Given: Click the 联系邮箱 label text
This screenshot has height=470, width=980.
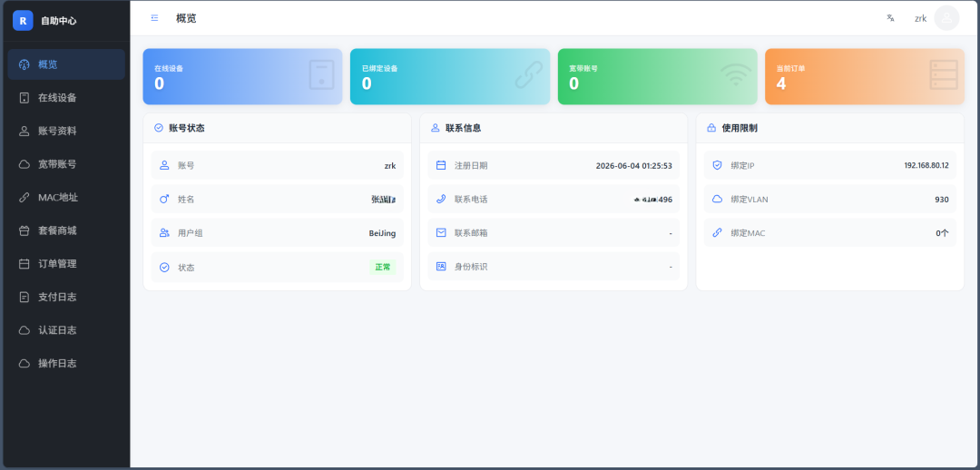Looking at the screenshot, I should coord(471,233).
